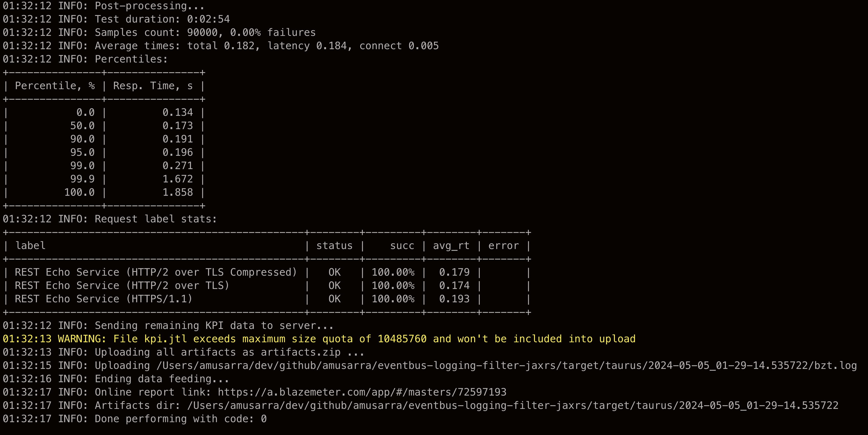Click the Samples count 90000 line
The image size is (868, 435).
(205, 32)
